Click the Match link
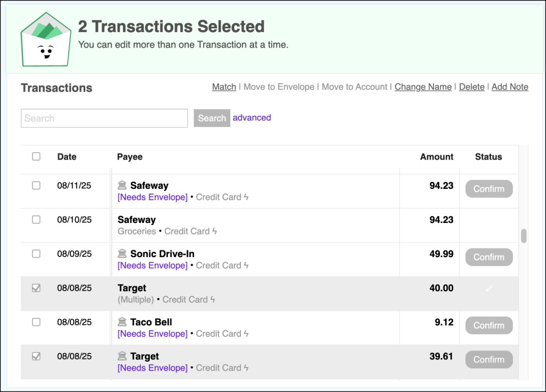546x392 pixels. coord(224,87)
